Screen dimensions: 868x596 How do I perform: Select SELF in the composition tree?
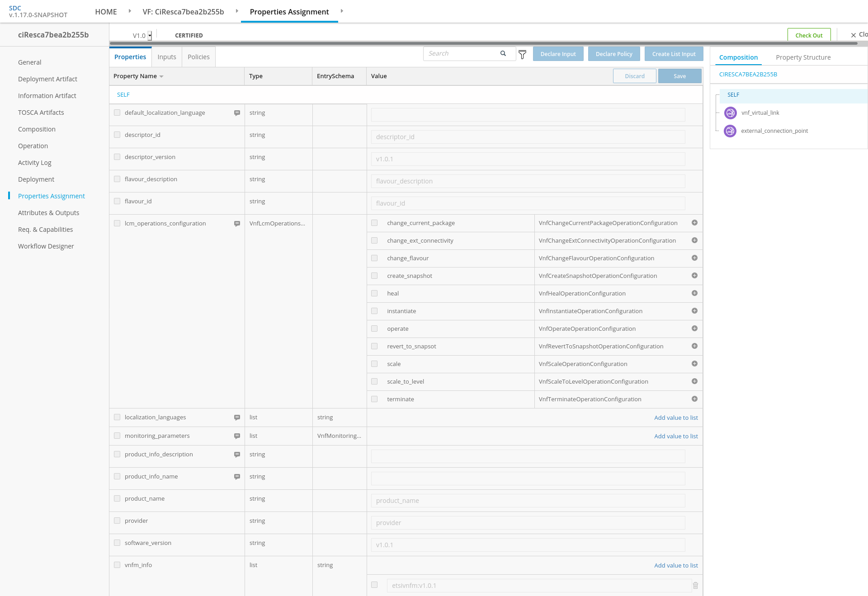pos(733,95)
